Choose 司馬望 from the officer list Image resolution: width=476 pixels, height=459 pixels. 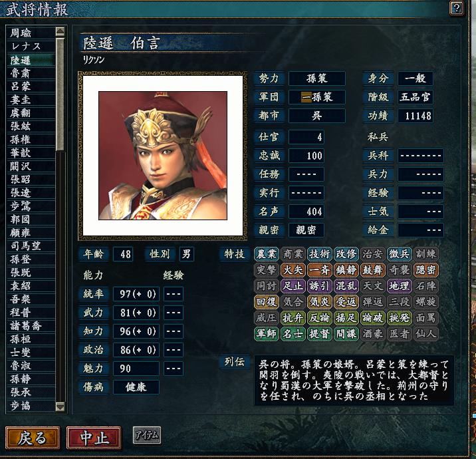click(31, 245)
